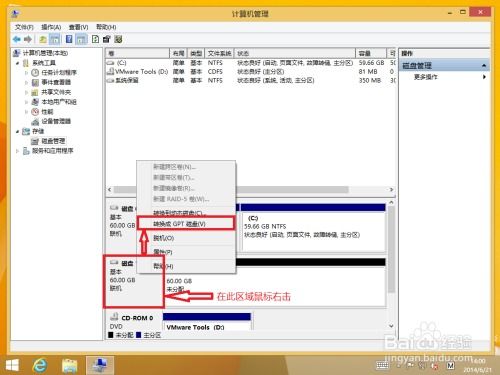Click the Windows Start button
The width and height of the screenshot is (500, 375).
coord(13,365)
